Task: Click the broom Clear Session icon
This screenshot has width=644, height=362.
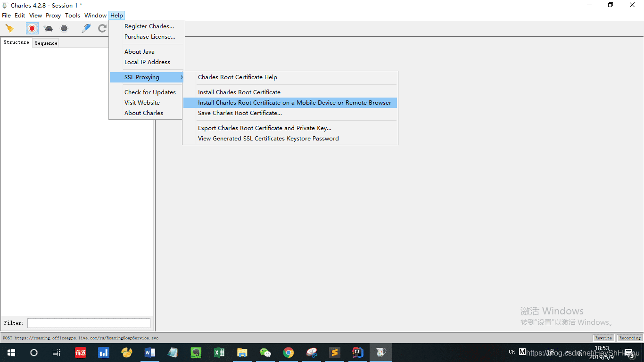Action: point(9,28)
